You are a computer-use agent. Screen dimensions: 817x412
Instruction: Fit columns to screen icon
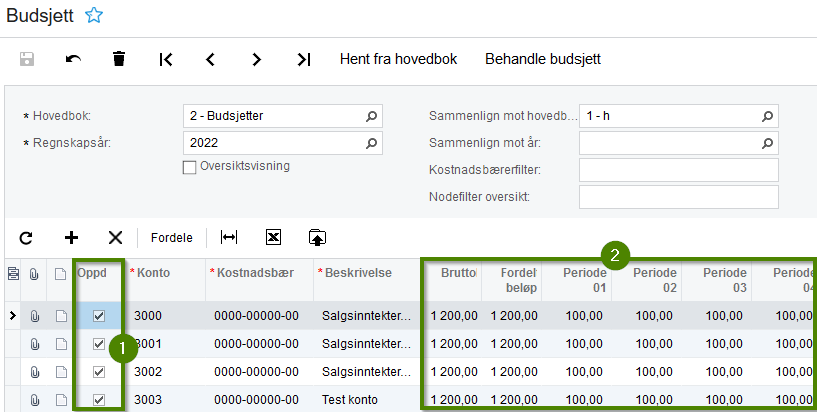[x=229, y=237]
